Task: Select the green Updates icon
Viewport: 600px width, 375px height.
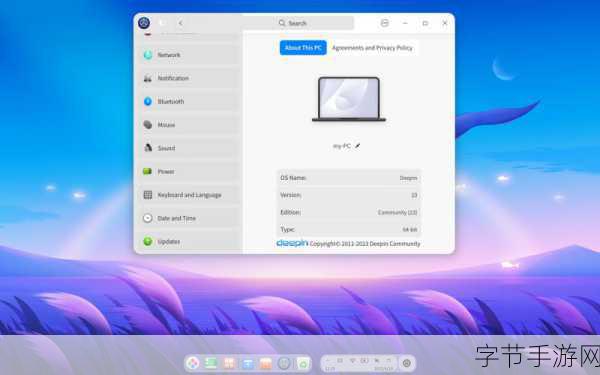Action: [148, 241]
